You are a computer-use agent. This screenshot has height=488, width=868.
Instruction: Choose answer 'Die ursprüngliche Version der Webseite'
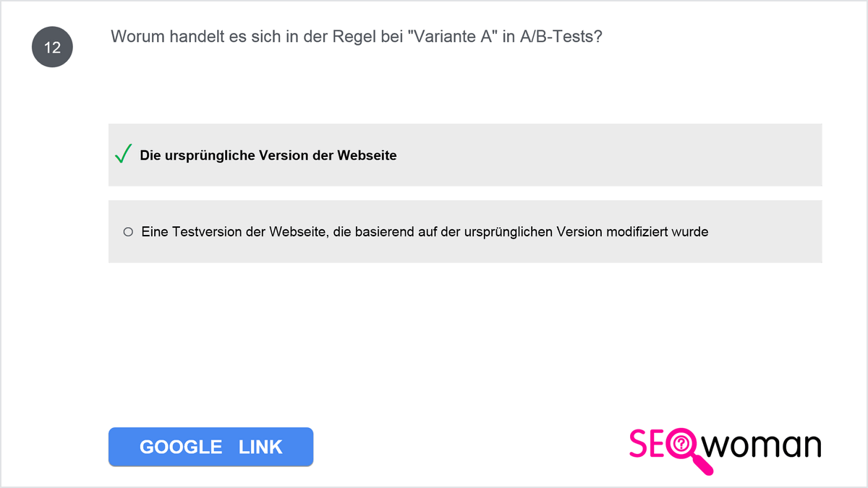[x=268, y=155]
